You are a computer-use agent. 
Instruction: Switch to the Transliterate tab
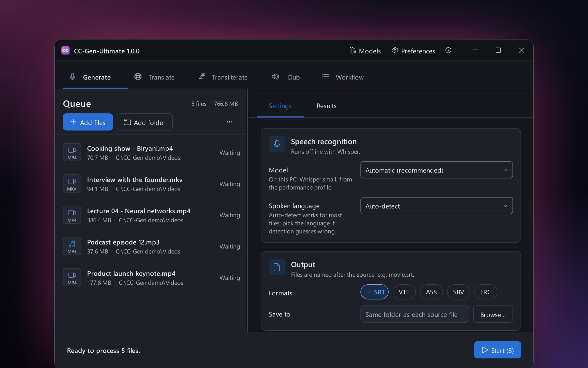223,77
